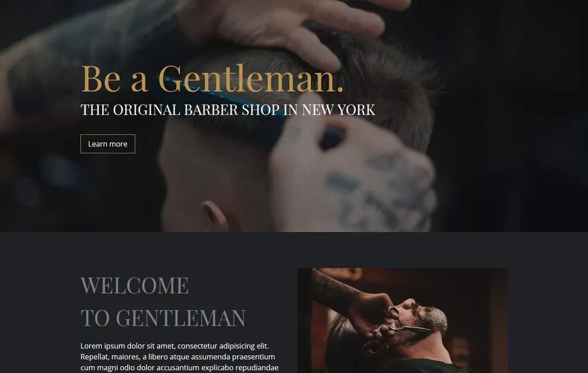Click the "THE ORIGINAL BARBER SHOP" subtitle text
The height and width of the screenshot is (373, 588).
(x=181, y=110)
